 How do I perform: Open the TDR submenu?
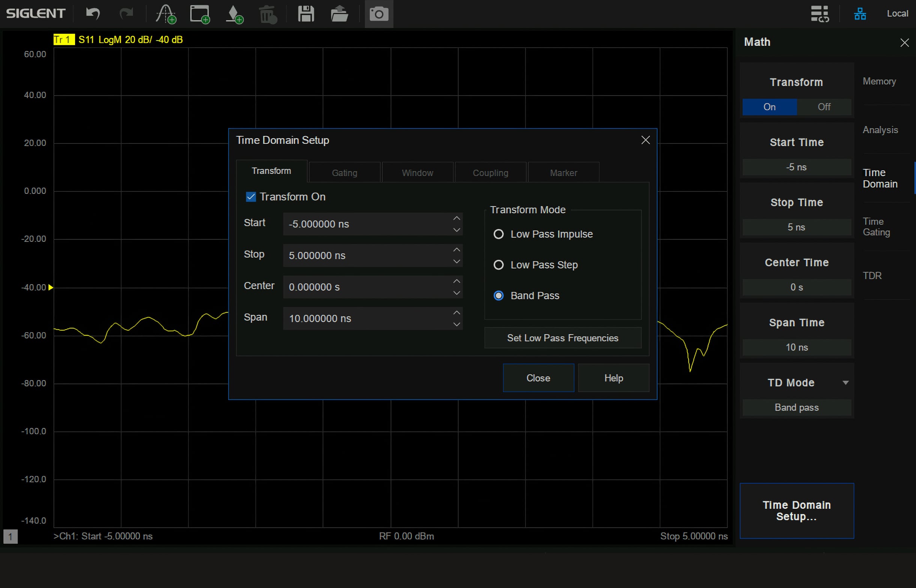[872, 276]
